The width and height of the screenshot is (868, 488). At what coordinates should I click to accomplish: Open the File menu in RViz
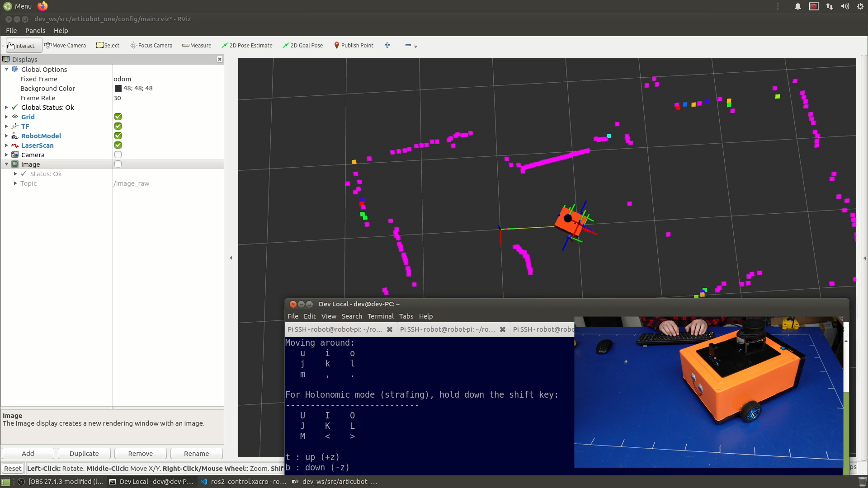click(11, 31)
